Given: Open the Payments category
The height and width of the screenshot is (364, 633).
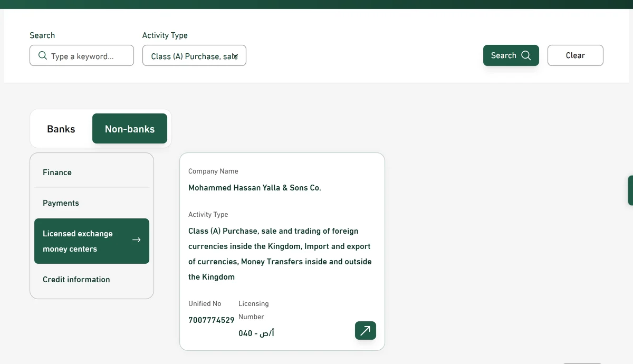Looking at the screenshot, I should (92, 203).
